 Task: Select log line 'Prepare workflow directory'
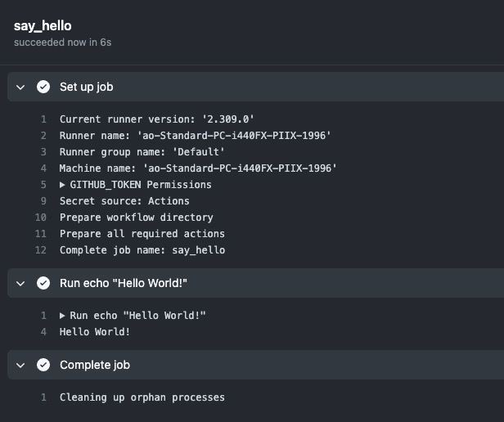click(x=137, y=218)
